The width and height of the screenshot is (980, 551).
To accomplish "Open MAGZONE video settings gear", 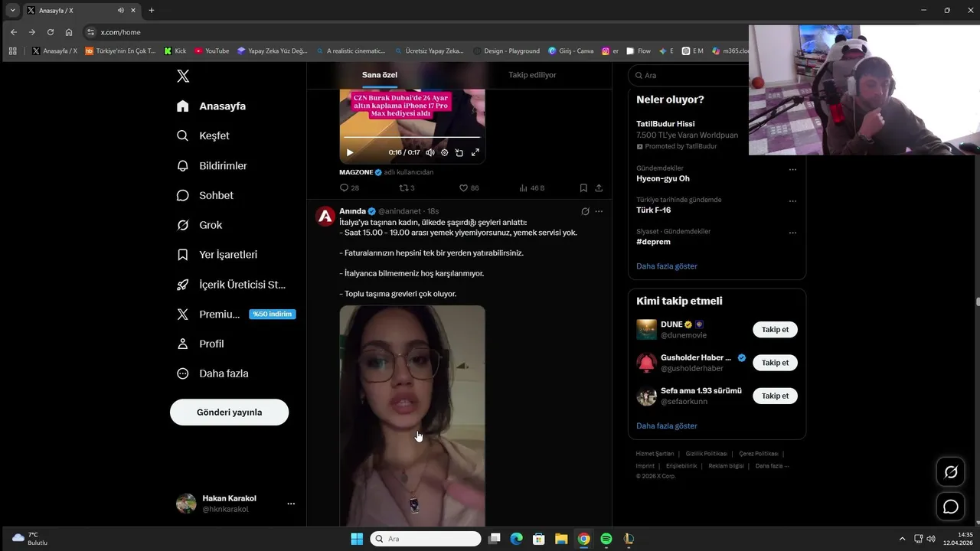I will (x=444, y=152).
